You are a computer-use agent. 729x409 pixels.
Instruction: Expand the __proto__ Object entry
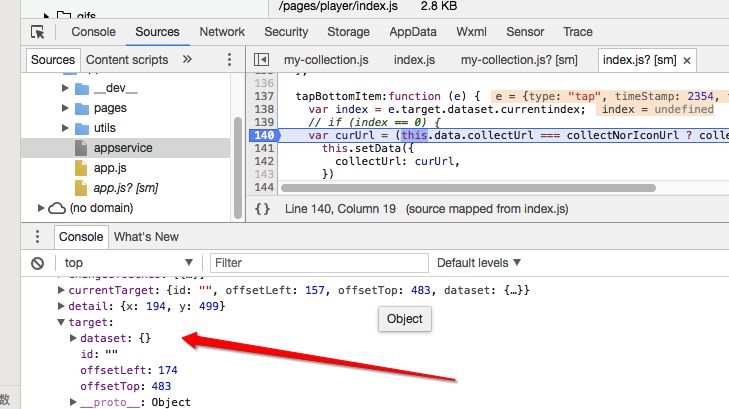tap(73, 402)
